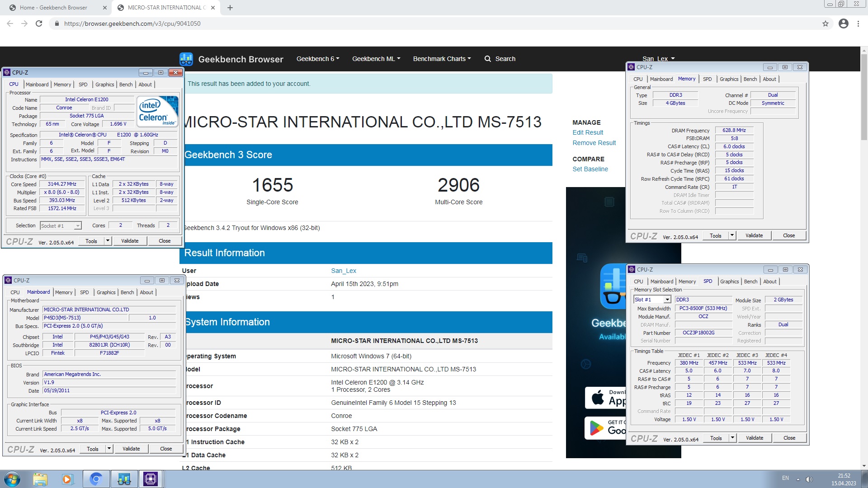Open the browser profile avatar

[844, 23]
